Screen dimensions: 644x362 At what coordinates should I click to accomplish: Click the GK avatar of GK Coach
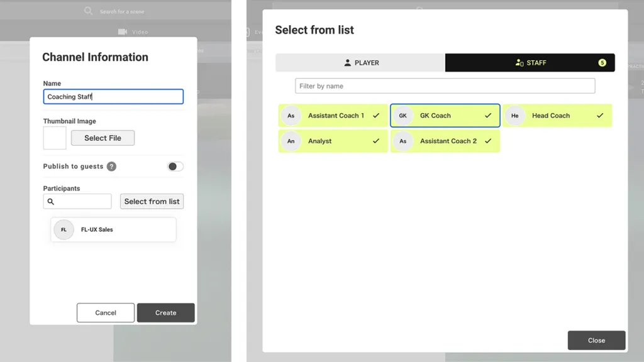click(x=403, y=116)
